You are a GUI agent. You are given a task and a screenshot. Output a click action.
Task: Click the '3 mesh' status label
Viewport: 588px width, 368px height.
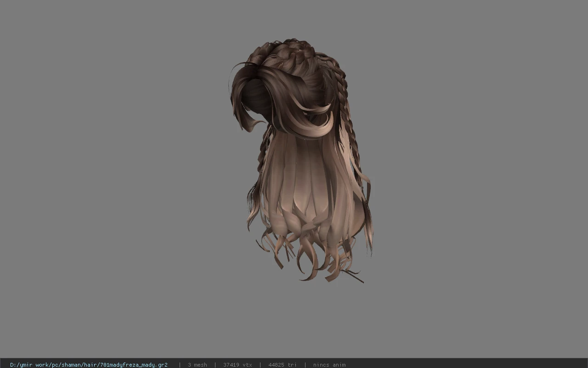tap(198, 365)
